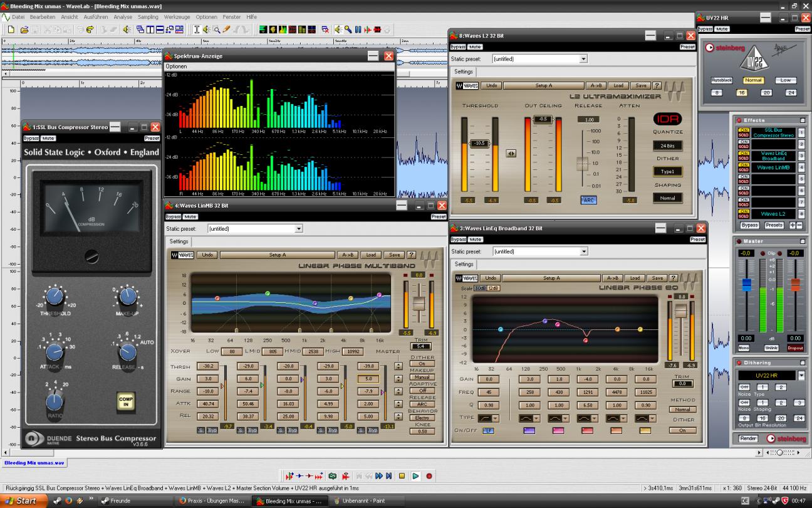Click the blue arrow play-from-cursor icon
Screen dimensions: 812x508
coord(299,476)
